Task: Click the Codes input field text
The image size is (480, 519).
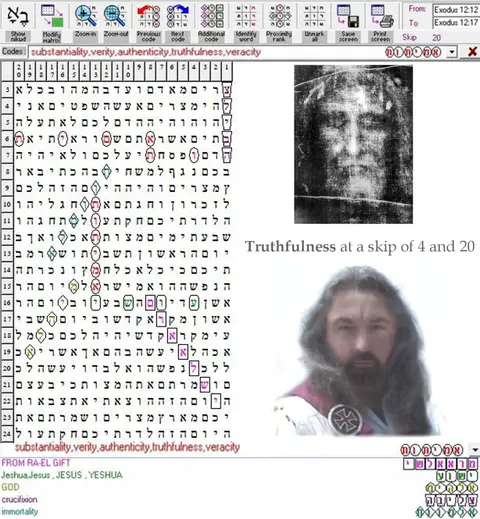Action: [x=146, y=52]
